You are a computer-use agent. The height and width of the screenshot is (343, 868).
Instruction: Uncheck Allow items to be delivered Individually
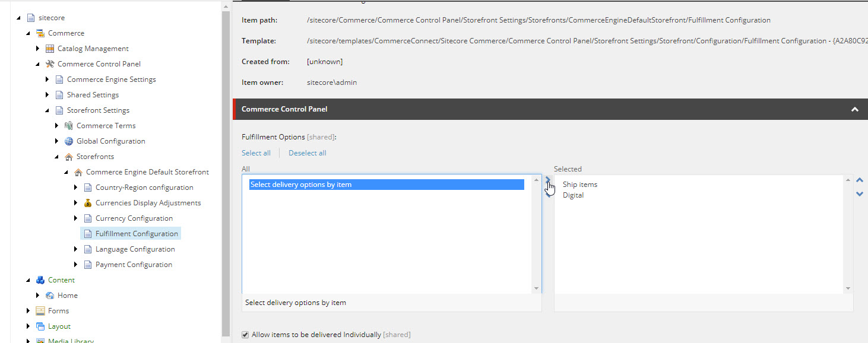245,335
